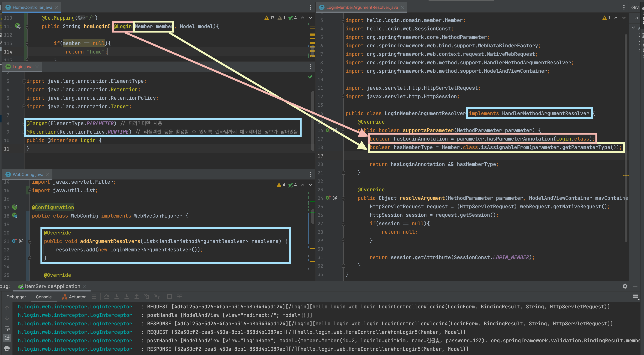Click the threads list icon beside Actuator
The width and height of the screenshot is (644, 355).
94,297
